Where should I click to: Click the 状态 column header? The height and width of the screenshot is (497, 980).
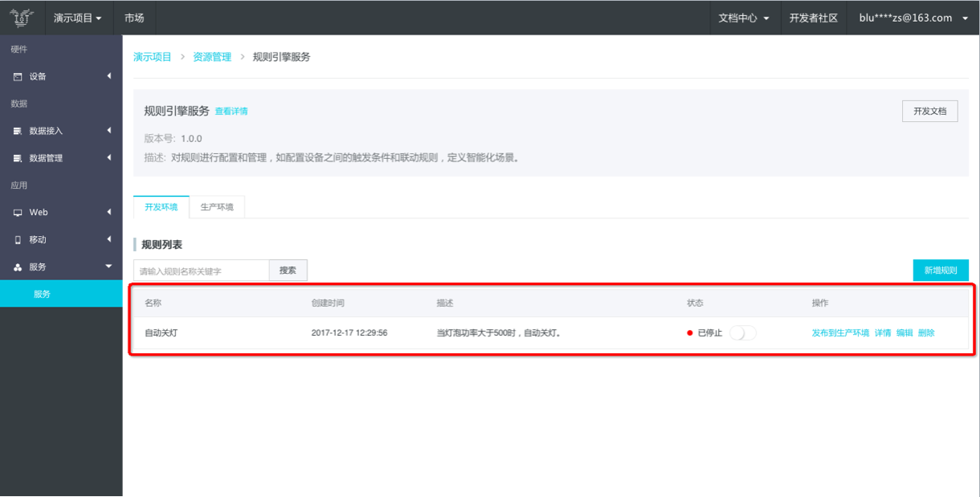point(696,303)
